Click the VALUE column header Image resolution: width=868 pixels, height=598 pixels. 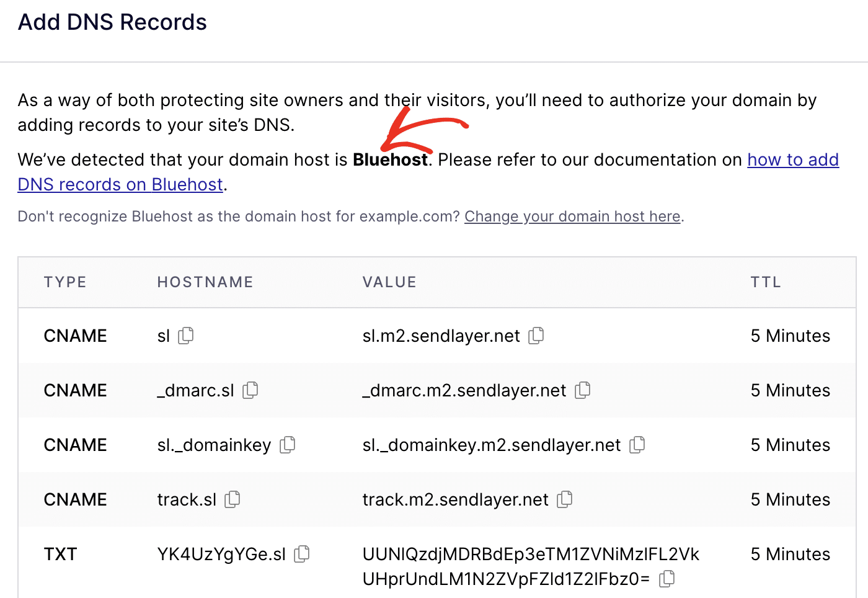pos(389,282)
